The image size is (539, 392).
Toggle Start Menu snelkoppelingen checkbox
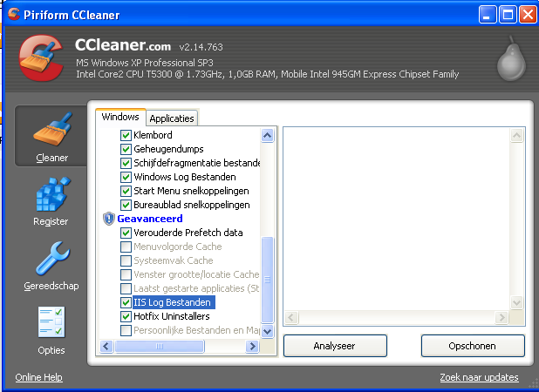pos(126,191)
